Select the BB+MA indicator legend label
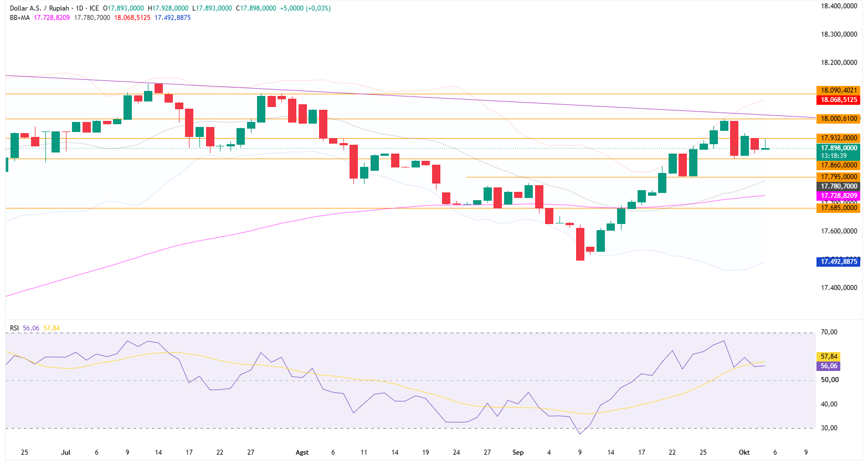The height and width of the screenshot is (463, 868). (20, 18)
